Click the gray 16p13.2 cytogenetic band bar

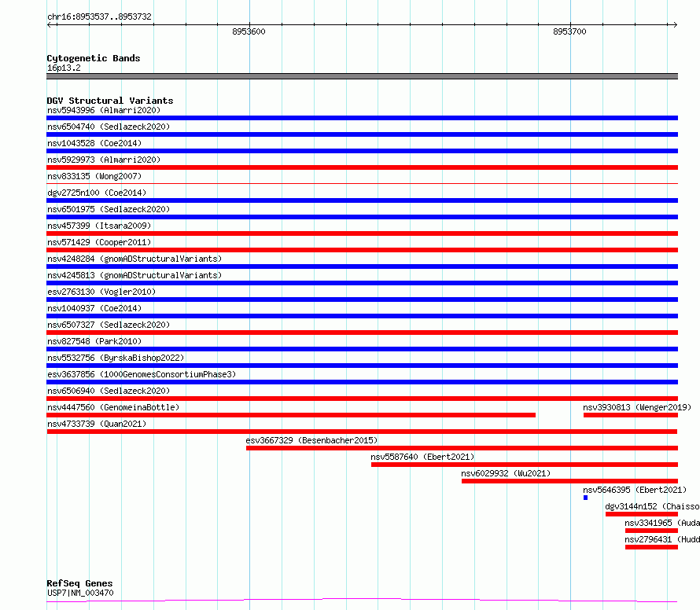pyautogui.click(x=362, y=76)
